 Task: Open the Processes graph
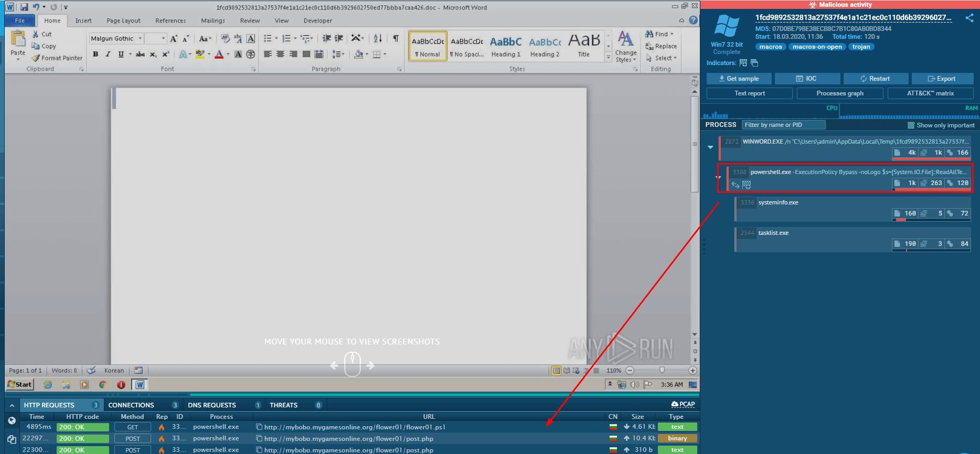(840, 93)
